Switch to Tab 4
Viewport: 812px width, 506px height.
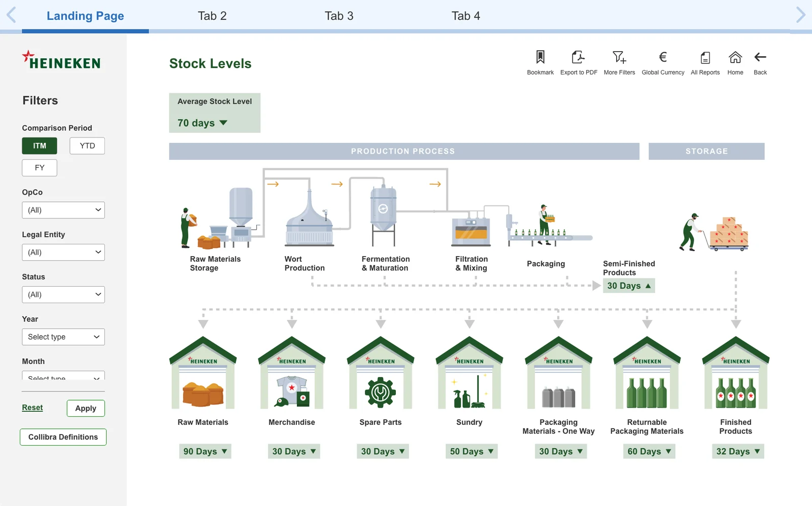coord(466,16)
